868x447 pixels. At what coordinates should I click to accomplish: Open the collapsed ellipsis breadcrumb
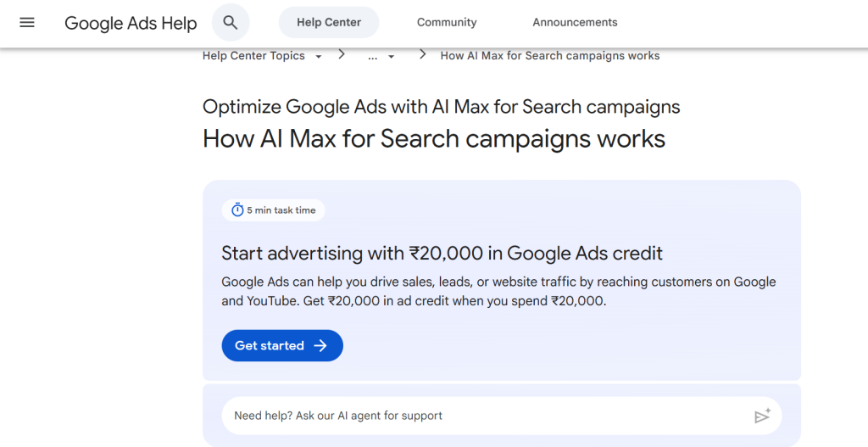click(x=373, y=56)
